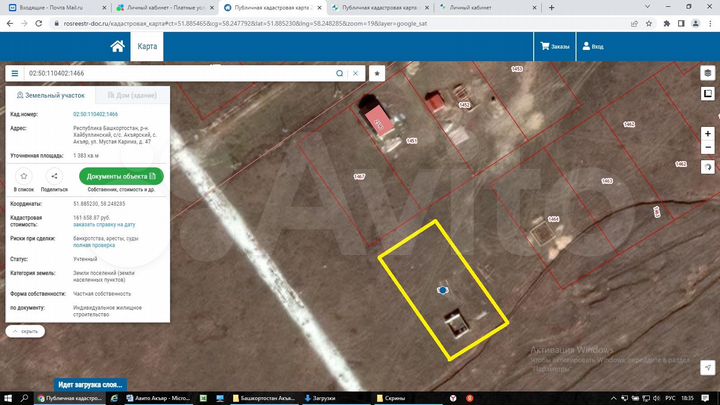Open favorites with the star button
The image size is (720, 405).
(377, 73)
